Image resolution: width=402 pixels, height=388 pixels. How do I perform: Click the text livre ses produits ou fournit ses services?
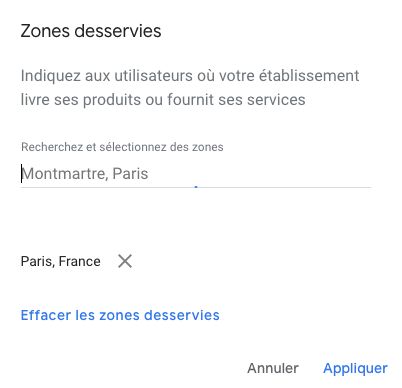(x=163, y=100)
